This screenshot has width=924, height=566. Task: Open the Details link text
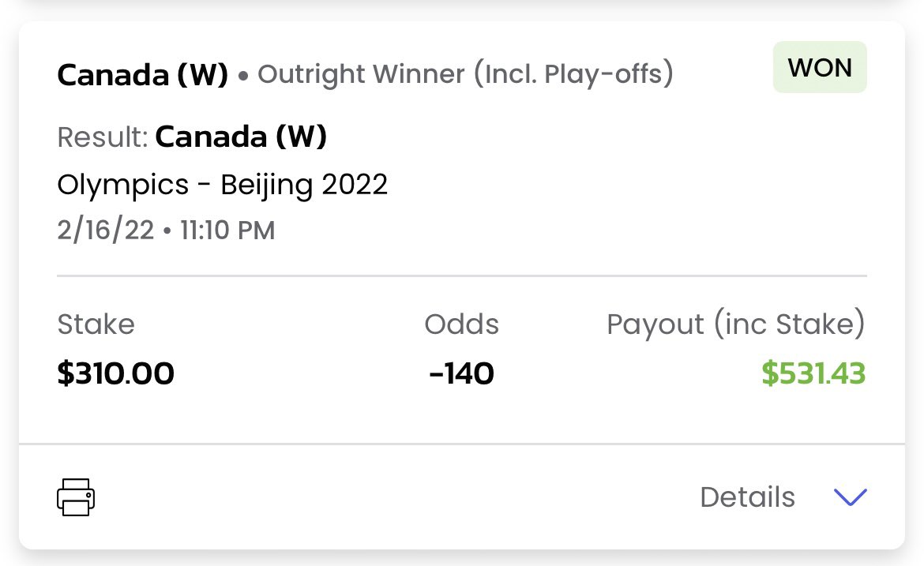747,497
